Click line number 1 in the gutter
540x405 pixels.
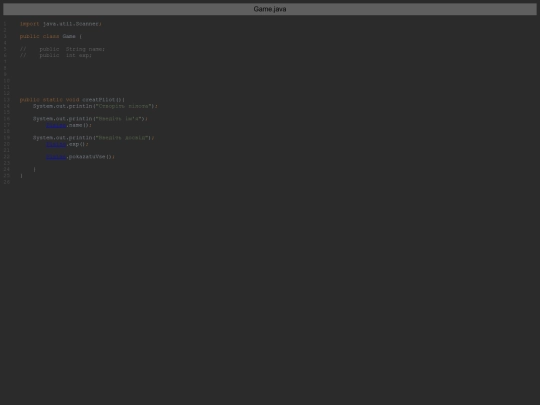5,24
